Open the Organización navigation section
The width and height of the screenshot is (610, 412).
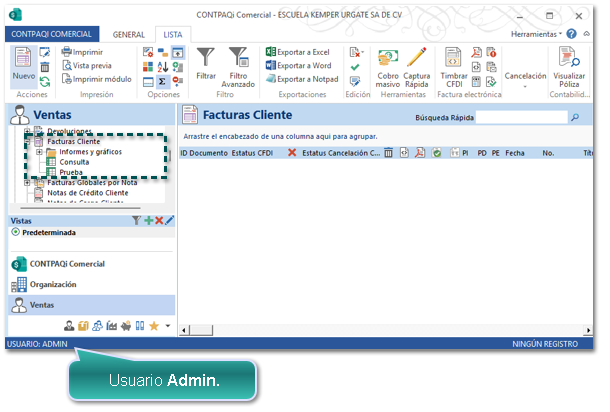[92, 284]
